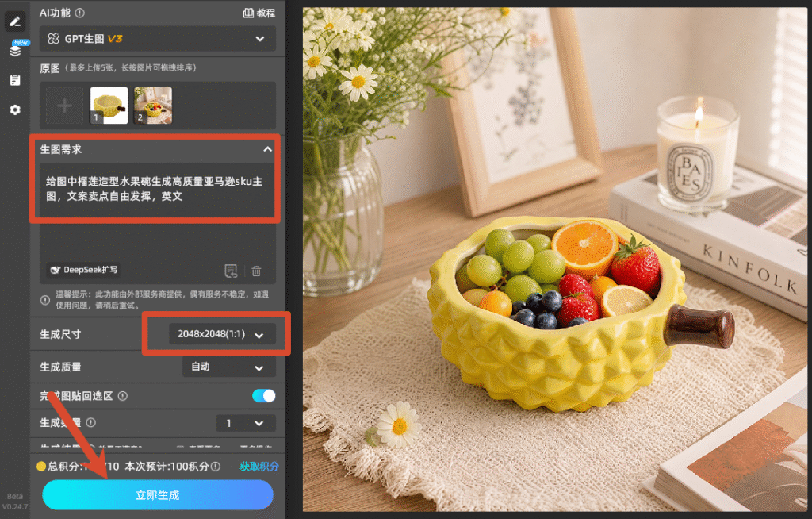This screenshot has height=519, width=812.
Task: Click the durian bowl preview image
Action: pyautogui.click(x=554, y=259)
